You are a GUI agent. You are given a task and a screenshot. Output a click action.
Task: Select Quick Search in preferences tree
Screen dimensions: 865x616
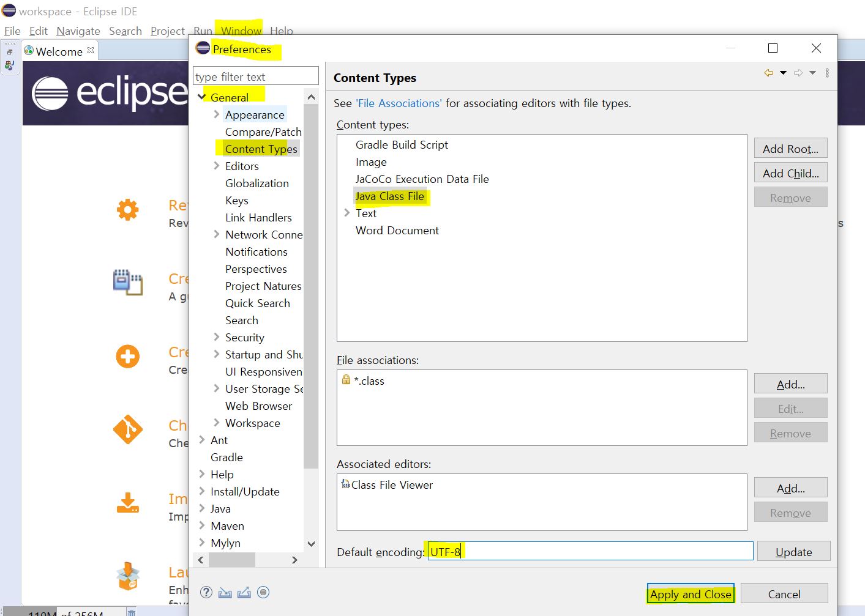257,303
